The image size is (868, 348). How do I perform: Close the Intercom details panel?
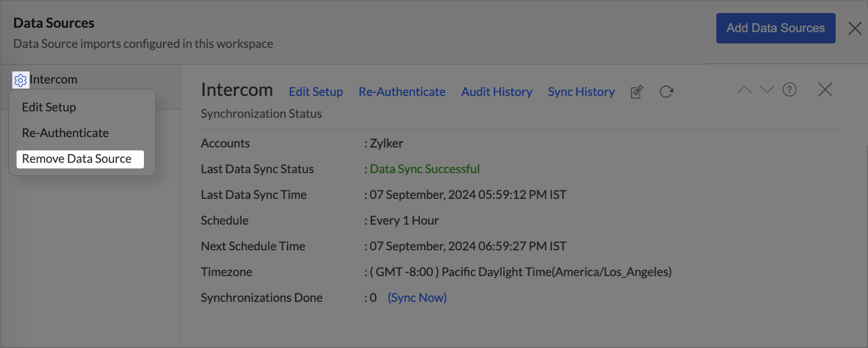tap(825, 90)
